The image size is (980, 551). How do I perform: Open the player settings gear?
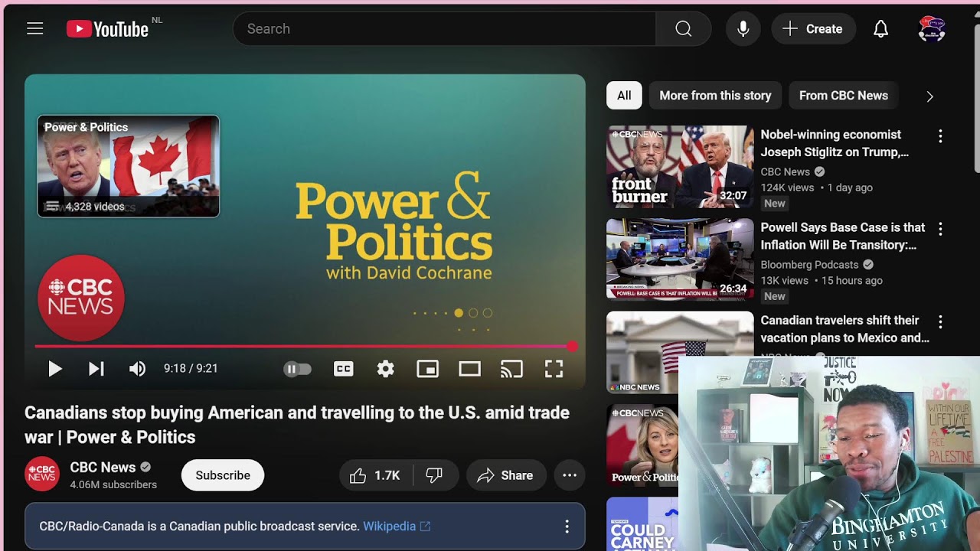[x=386, y=369]
